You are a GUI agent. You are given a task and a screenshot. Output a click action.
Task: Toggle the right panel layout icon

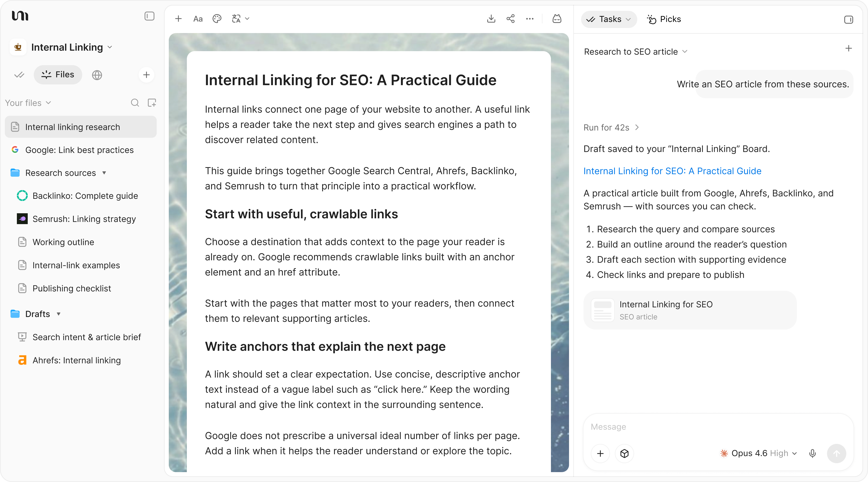coord(848,20)
